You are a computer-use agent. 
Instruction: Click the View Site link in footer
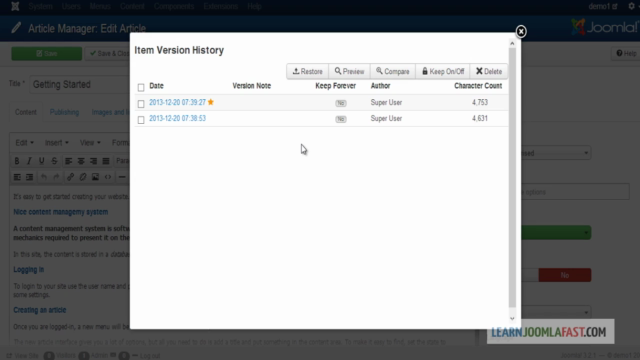[22, 356]
